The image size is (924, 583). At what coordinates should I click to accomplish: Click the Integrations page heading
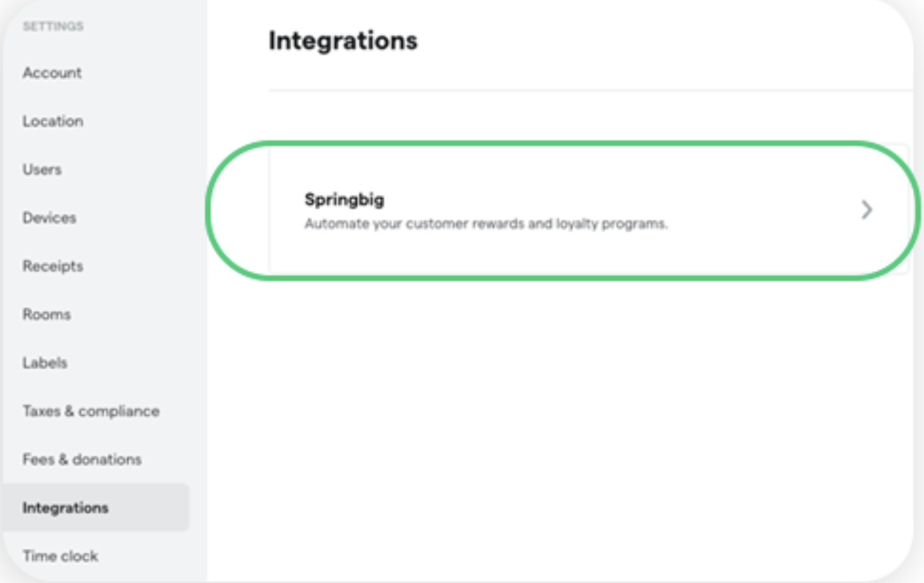point(343,41)
